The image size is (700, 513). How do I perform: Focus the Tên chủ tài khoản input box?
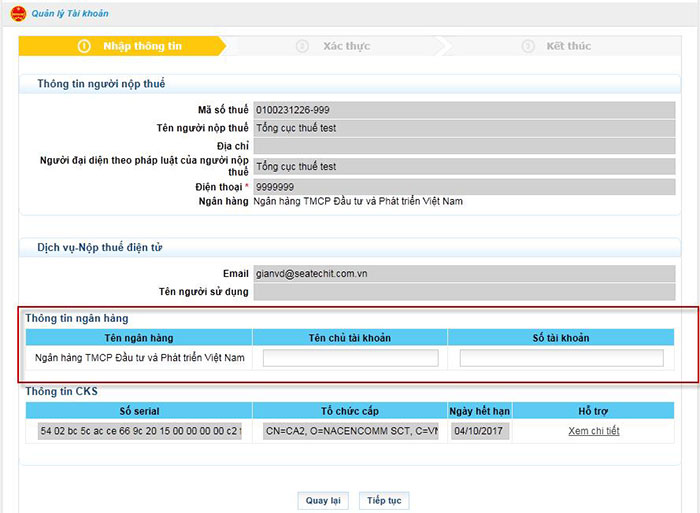coord(350,358)
